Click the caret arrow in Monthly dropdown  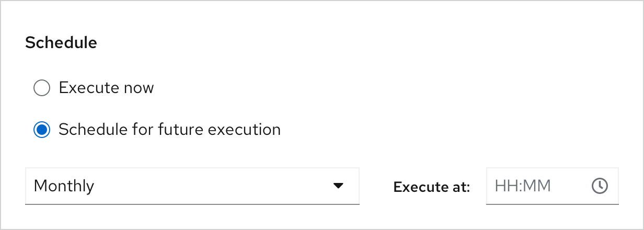click(338, 186)
